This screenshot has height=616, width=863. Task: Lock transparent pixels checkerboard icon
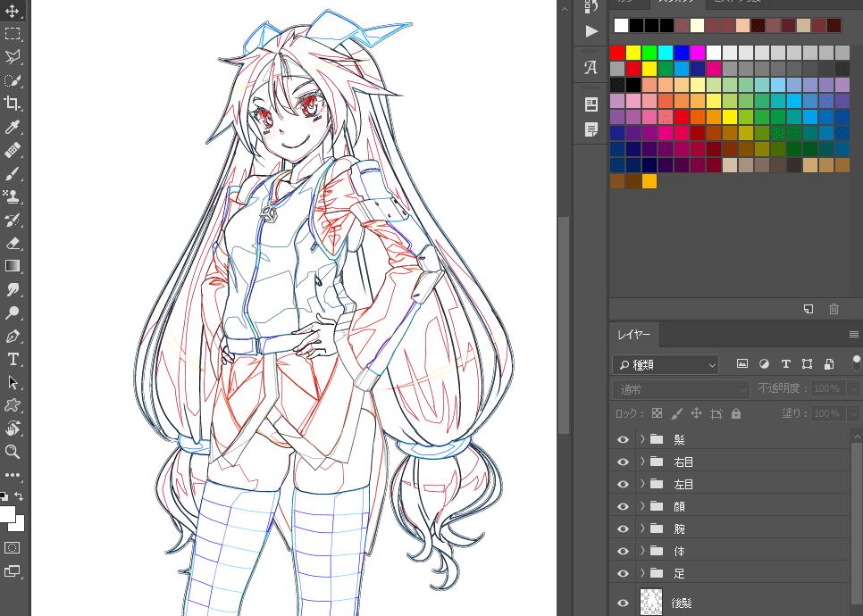(x=658, y=413)
